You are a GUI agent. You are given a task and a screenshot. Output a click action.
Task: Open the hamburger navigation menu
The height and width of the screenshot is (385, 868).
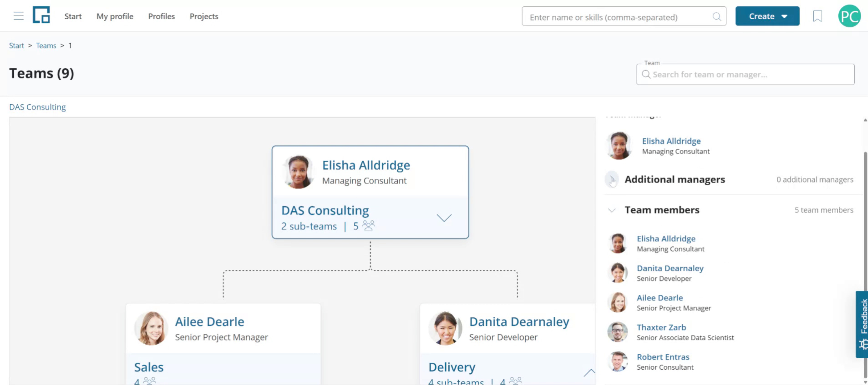(x=19, y=16)
